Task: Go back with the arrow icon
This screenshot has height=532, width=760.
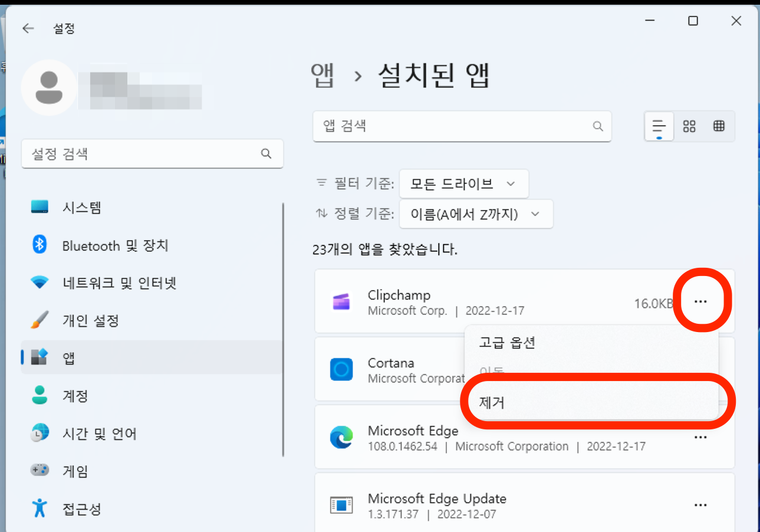Action: tap(28, 28)
